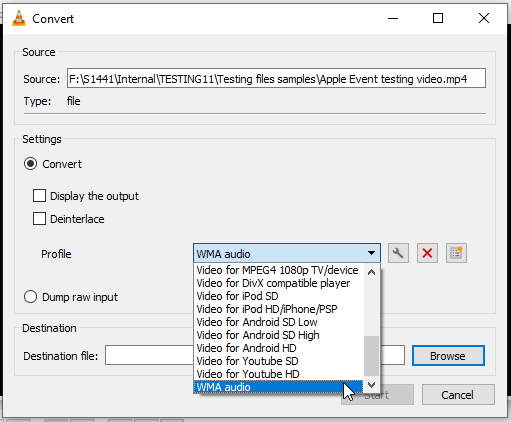Choose Video for Youtube SD profile
This screenshot has height=422, width=511.
pos(278,361)
